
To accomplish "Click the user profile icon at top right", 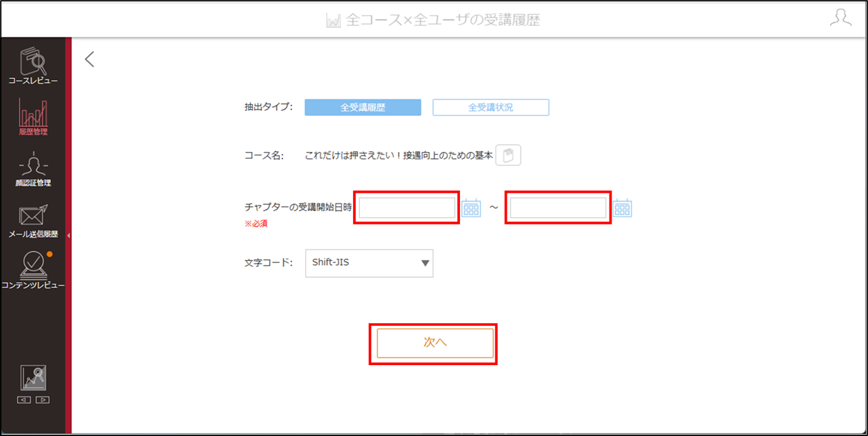I will [x=840, y=18].
